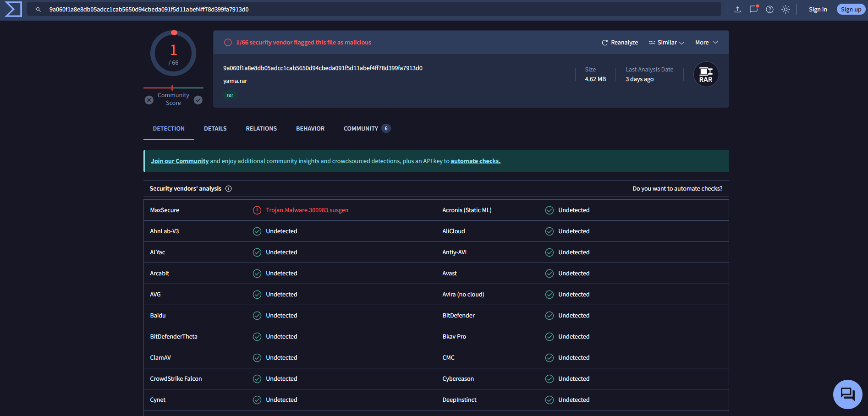
Task: Click the 3 days ago analysis date
Action: tap(640, 79)
